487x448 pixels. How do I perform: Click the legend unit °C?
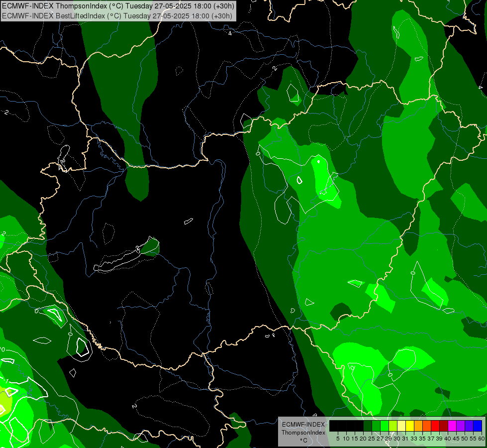coord(304,441)
